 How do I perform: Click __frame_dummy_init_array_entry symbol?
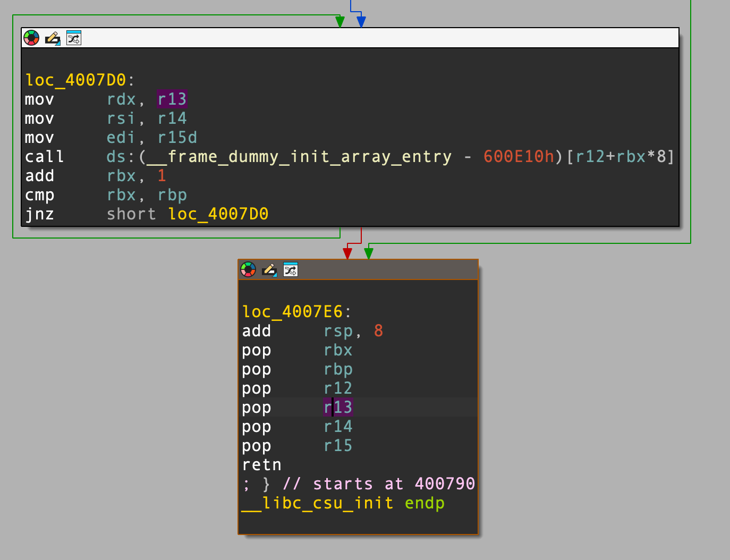(x=300, y=157)
